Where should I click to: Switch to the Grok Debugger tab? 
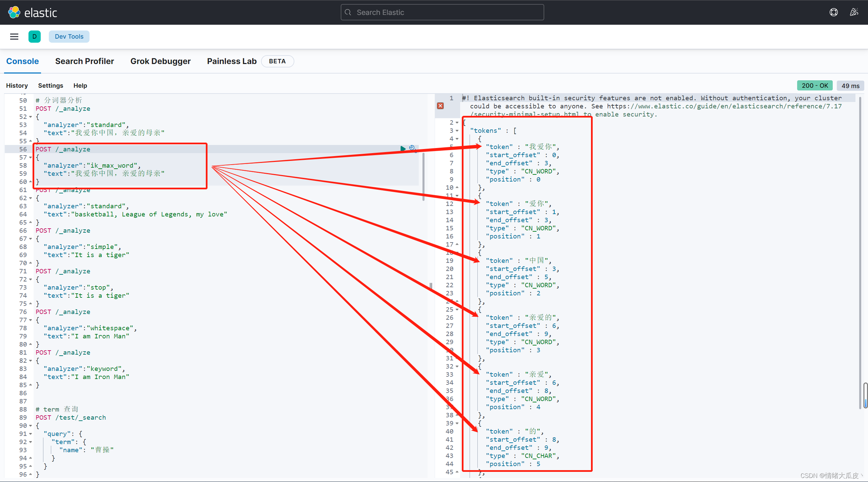pyautogui.click(x=160, y=61)
